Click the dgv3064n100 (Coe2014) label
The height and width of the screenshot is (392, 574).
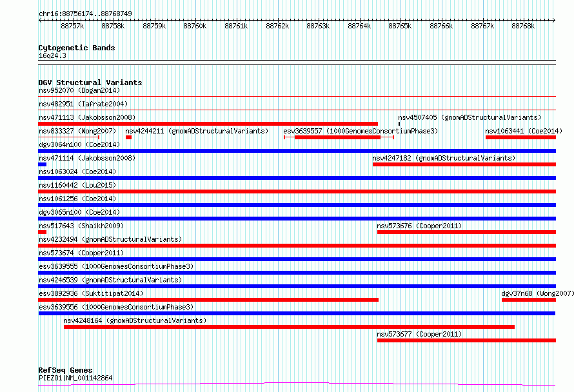(79, 144)
